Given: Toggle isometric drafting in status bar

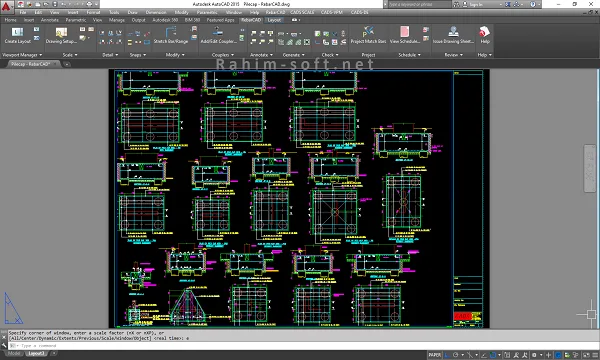Looking at the screenshot, I should click(470, 355).
